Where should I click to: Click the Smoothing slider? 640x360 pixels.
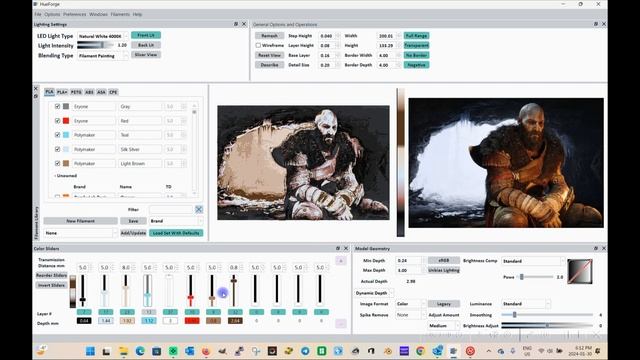click(x=547, y=315)
